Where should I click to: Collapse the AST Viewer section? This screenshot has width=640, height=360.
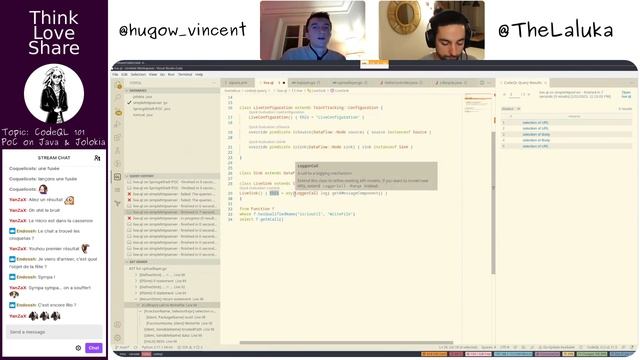tap(172, 262)
